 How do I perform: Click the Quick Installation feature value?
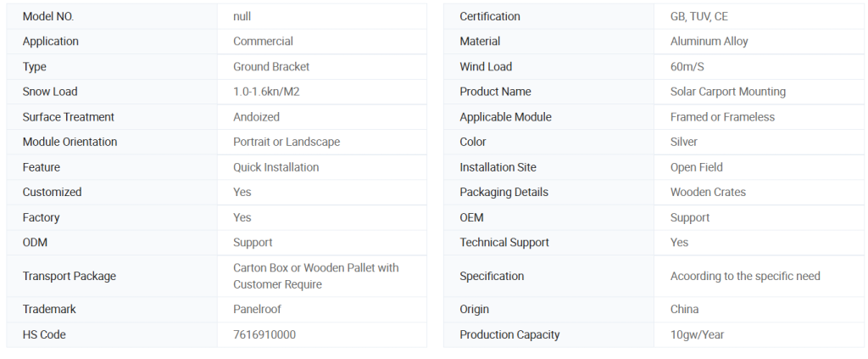(275, 167)
